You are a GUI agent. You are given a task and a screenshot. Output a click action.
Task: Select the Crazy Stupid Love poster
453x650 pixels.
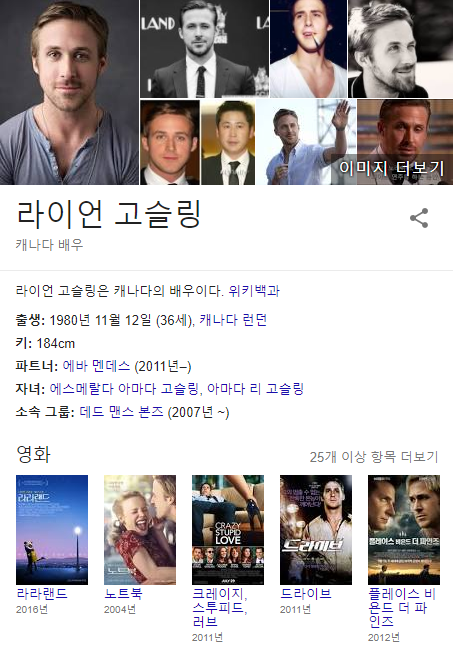pos(228,530)
